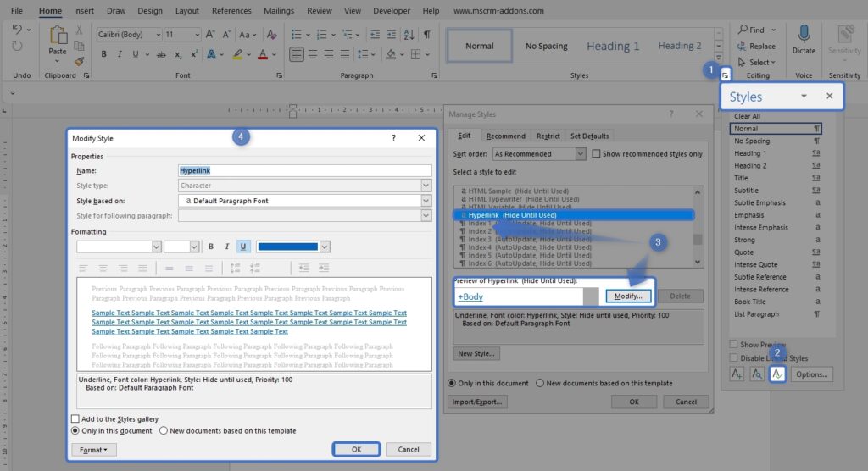Click the Sort icon in Paragraph group

click(x=409, y=35)
